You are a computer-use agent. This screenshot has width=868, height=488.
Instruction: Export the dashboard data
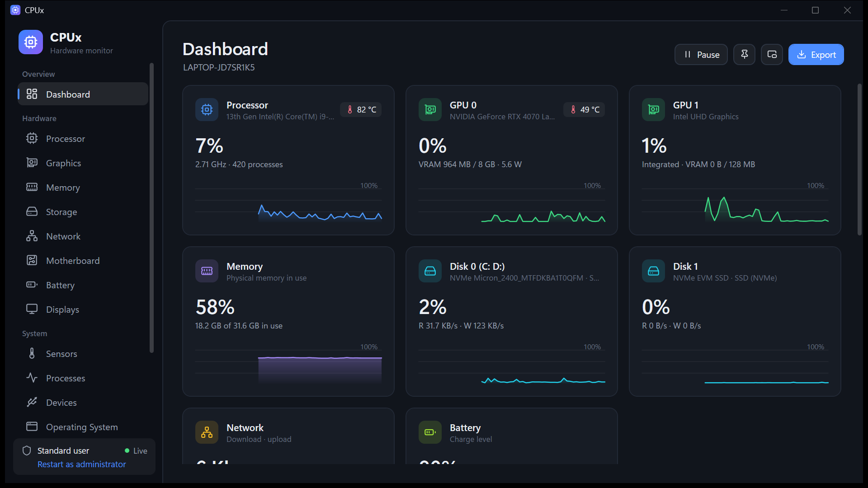pos(816,55)
